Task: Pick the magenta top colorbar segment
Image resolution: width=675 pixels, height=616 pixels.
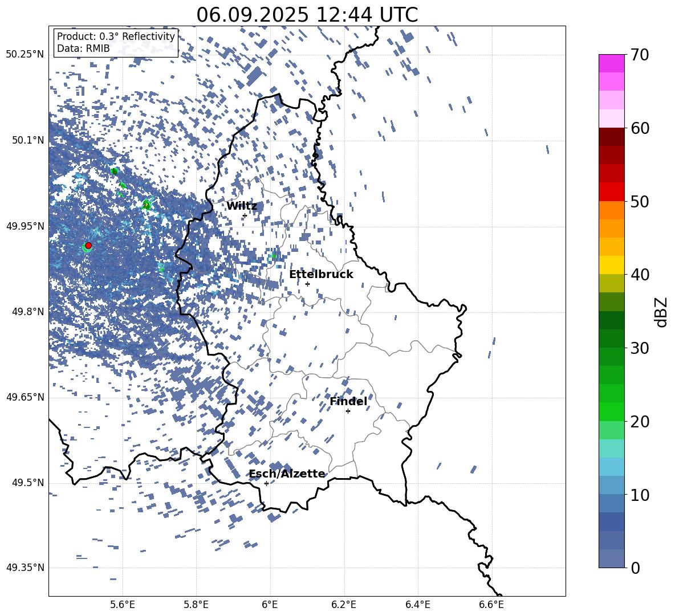Action: coord(611,64)
